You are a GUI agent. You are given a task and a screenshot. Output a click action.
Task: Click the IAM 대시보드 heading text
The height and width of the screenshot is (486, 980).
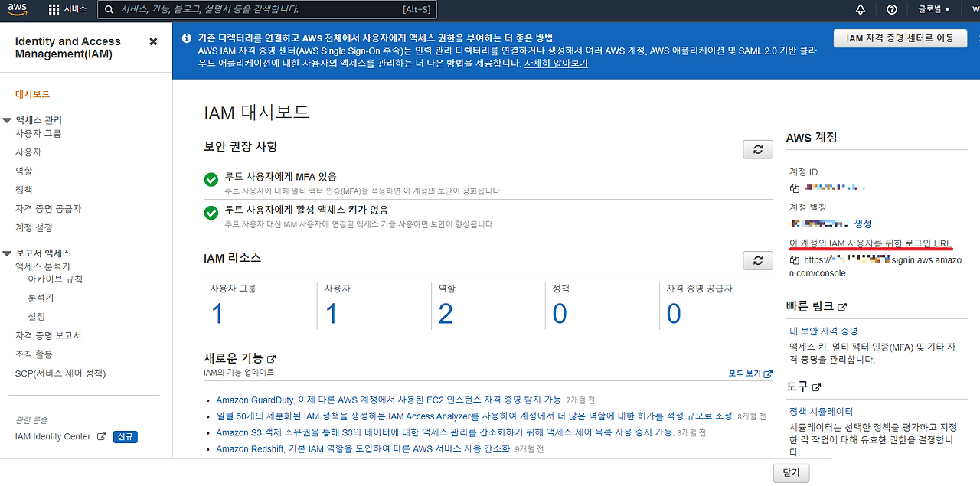pyautogui.click(x=257, y=113)
